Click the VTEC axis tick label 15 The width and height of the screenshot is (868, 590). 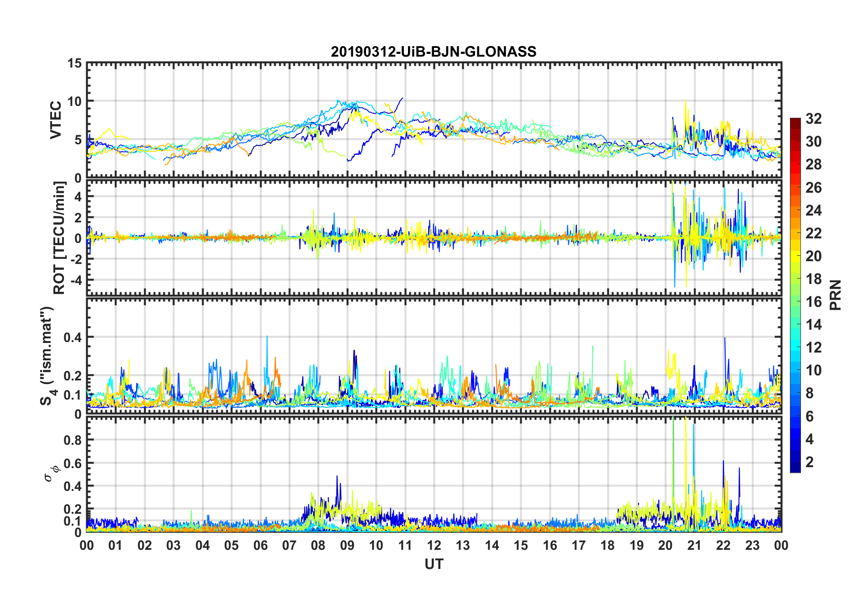(x=74, y=63)
